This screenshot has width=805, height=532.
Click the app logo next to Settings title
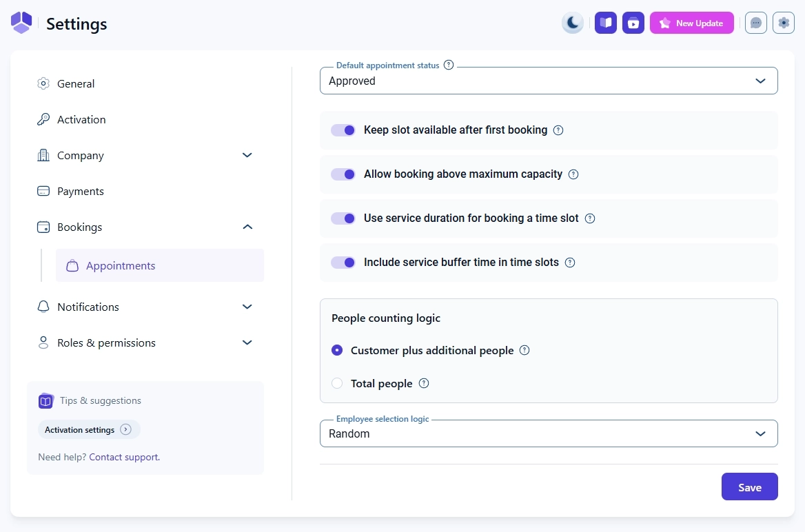click(21, 22)
